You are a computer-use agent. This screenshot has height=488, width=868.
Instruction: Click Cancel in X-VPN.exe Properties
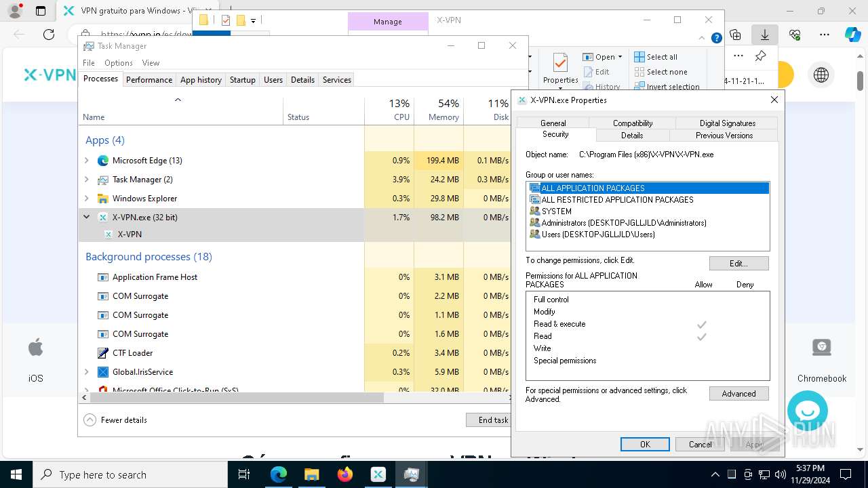click(701, 445)
